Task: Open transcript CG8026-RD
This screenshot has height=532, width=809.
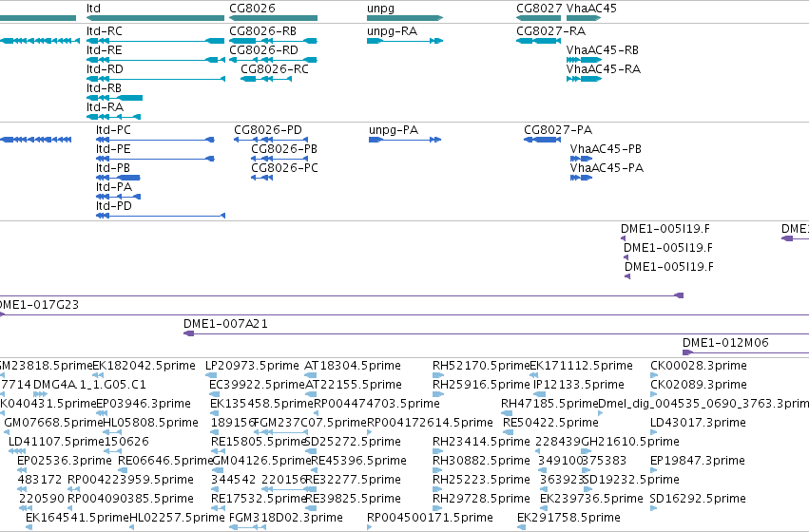Action: 263,50
